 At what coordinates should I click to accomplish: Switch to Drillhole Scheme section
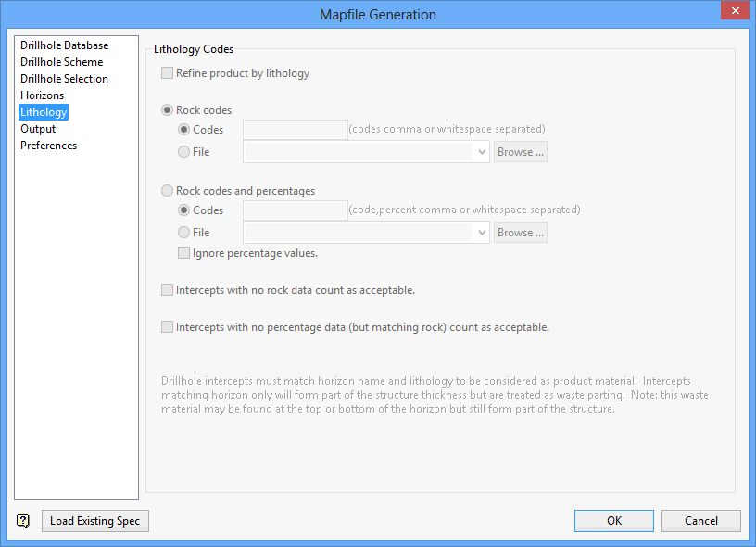(x=61, y=62)
